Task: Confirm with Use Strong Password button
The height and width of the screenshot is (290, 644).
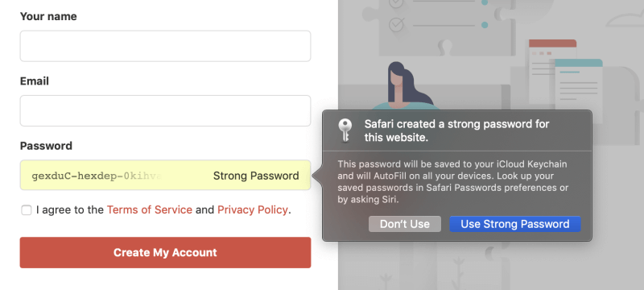Action: 515,224
